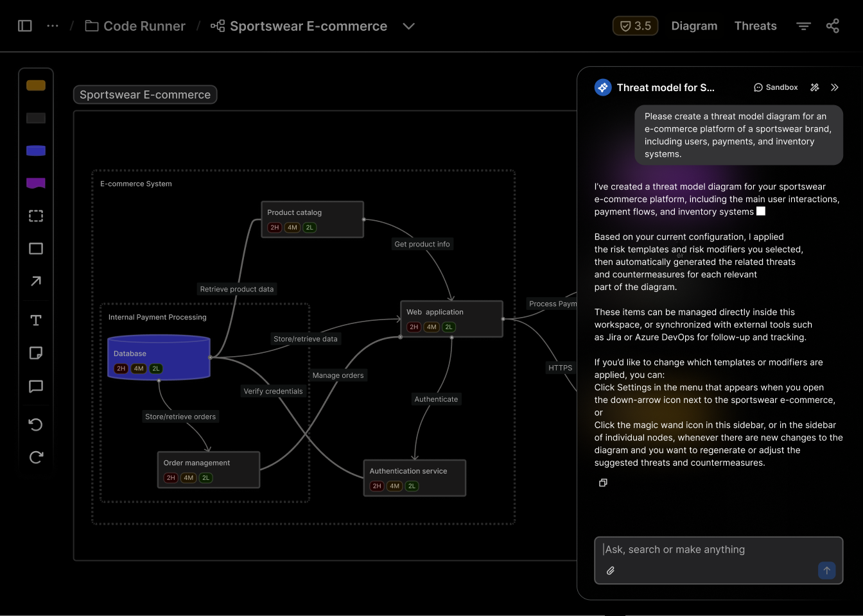This screenshot has height=616, width=863.
Task: Open the breadcrumb ellipsis menu
Action: tap(53, 26)
